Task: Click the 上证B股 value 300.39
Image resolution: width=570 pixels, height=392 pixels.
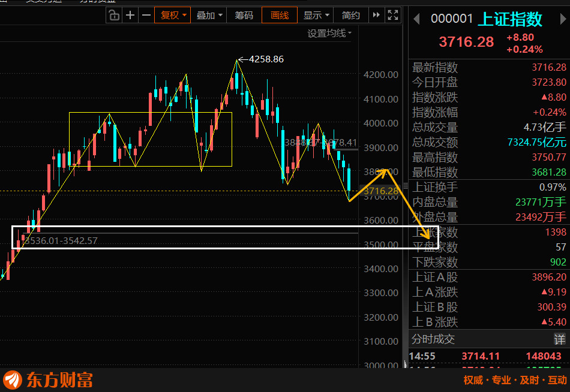Action: 551,307
